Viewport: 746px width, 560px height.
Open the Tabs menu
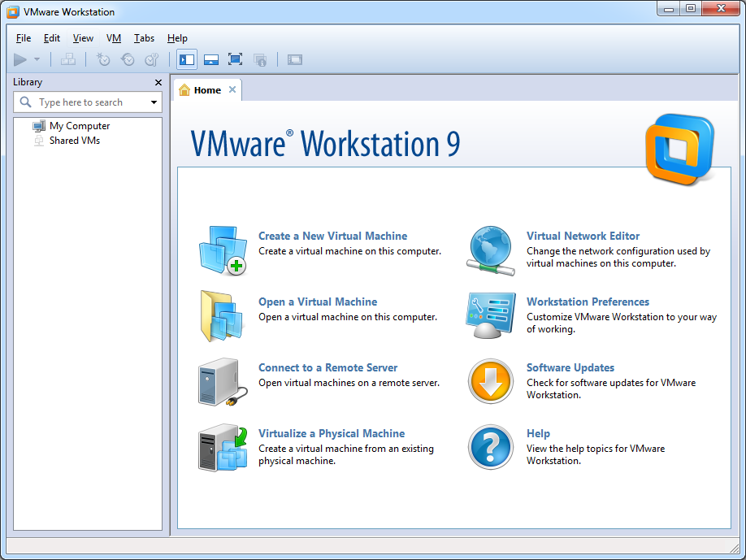(144, 38)
